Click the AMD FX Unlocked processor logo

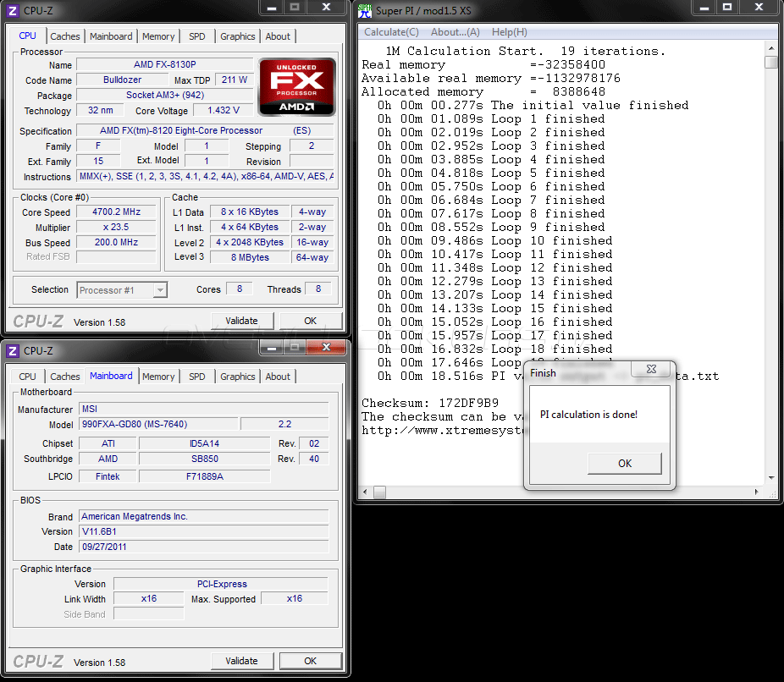[x=297, y=87]
